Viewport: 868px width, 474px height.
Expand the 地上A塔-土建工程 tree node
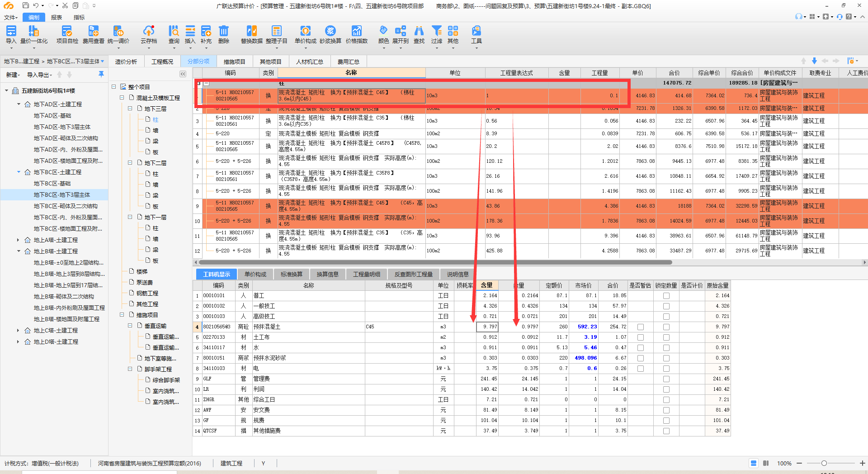click(18, 240)
